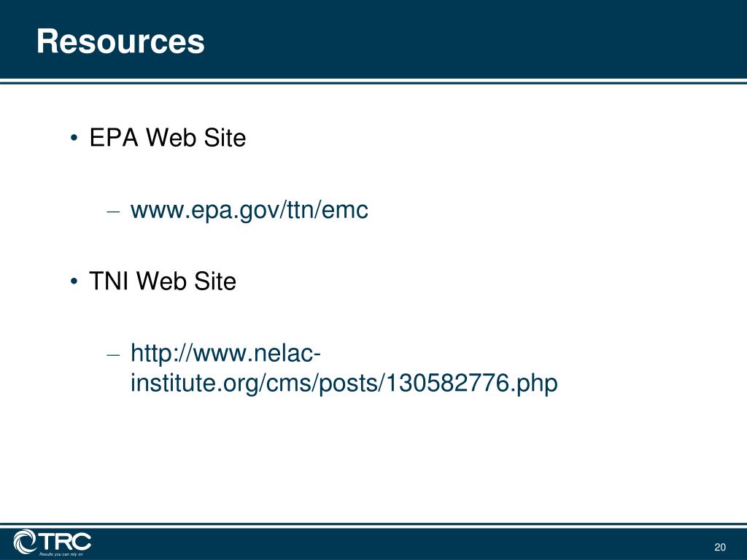The height and width of the screenshot is (560, 747).
Task: Click the dark blue header bar beside Resources
Action: (476, 39)
